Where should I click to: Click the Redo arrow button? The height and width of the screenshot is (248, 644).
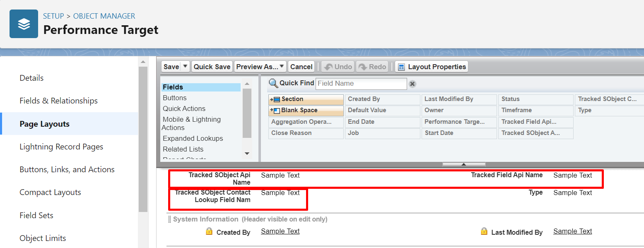pyautogui.click(x=372, y=67)
